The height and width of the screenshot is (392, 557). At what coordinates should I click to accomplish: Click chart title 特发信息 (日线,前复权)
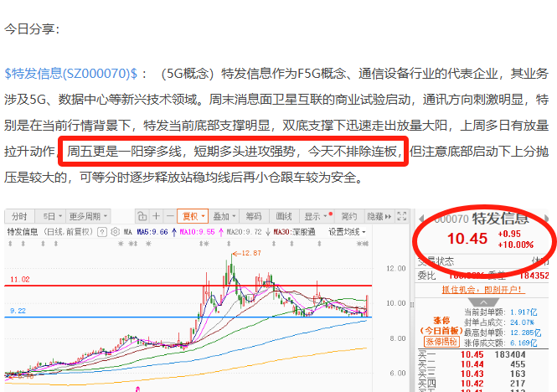click(x=50, y=232)
